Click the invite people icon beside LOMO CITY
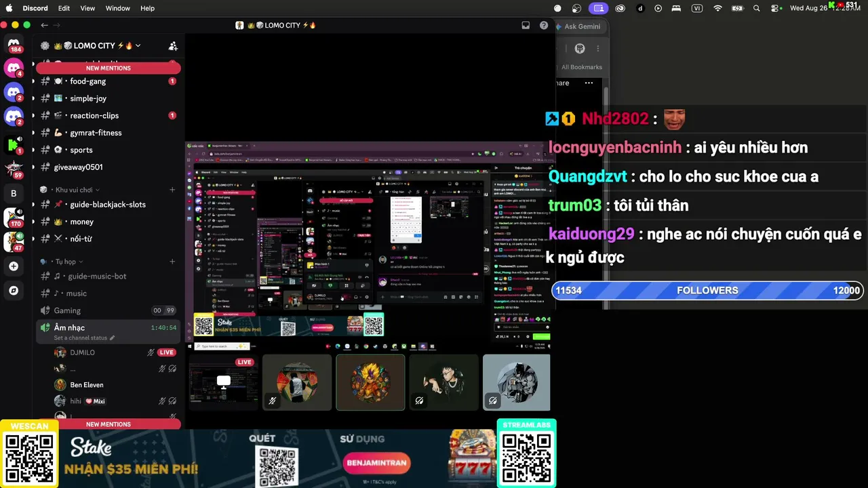Screen dimensions: 868x488 pyautogui.click(x=173, y=46)
